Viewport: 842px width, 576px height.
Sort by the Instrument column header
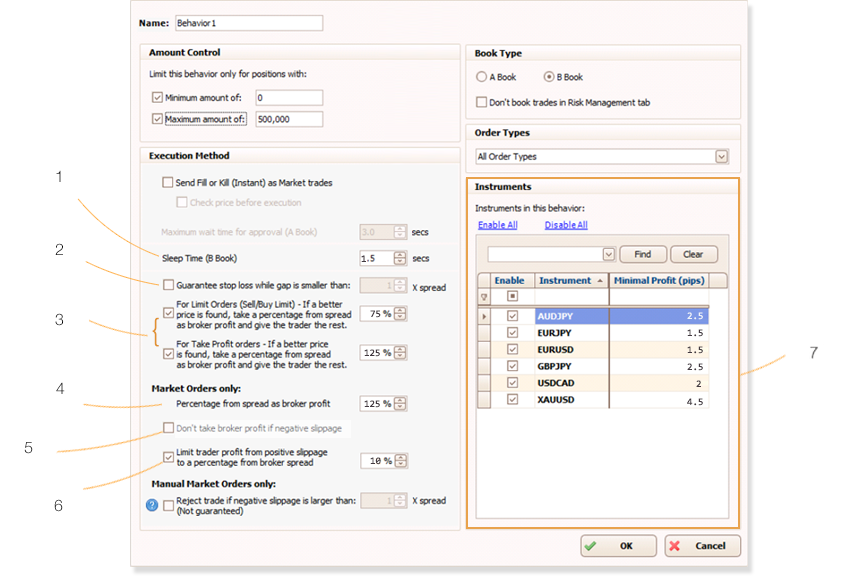[x=570, y=281]
